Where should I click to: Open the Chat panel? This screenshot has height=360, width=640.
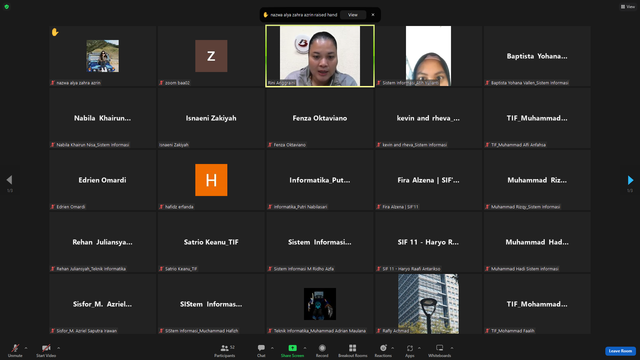[261, 350]
